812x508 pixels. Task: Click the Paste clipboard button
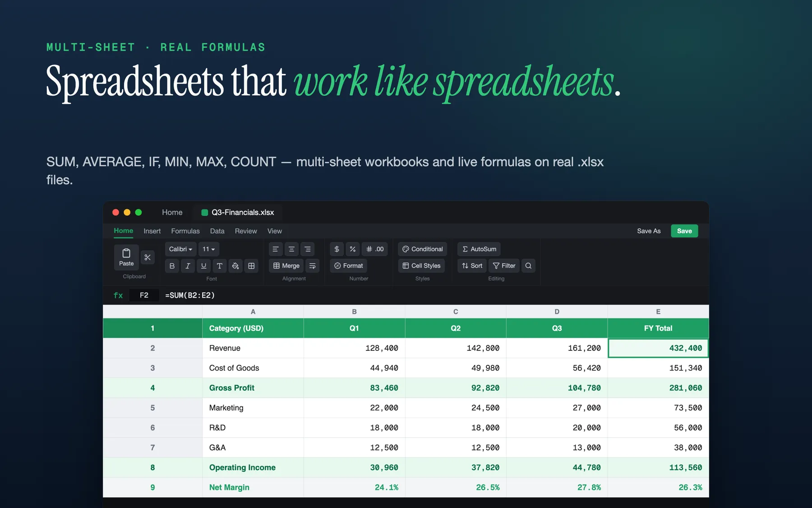126,257
